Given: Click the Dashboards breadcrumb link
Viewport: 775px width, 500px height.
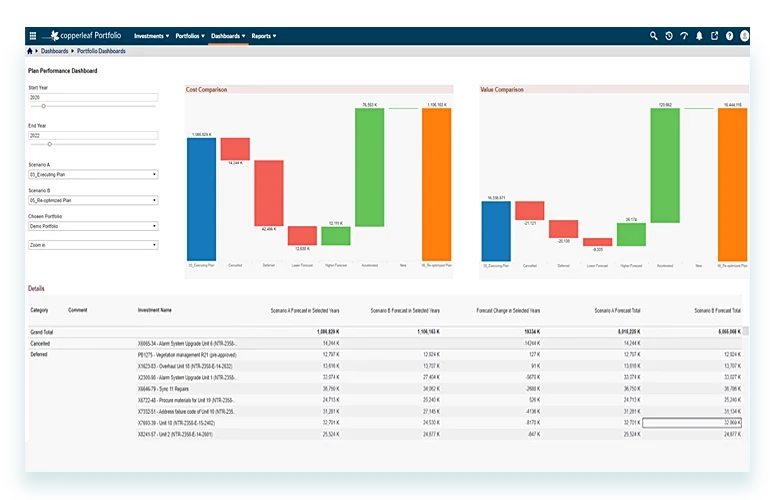Looking at the screenshot, I should (x=54, y=51).
